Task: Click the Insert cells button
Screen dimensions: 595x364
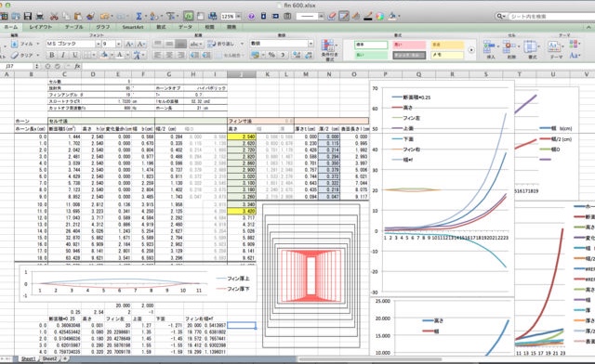Action: [491, 50]
